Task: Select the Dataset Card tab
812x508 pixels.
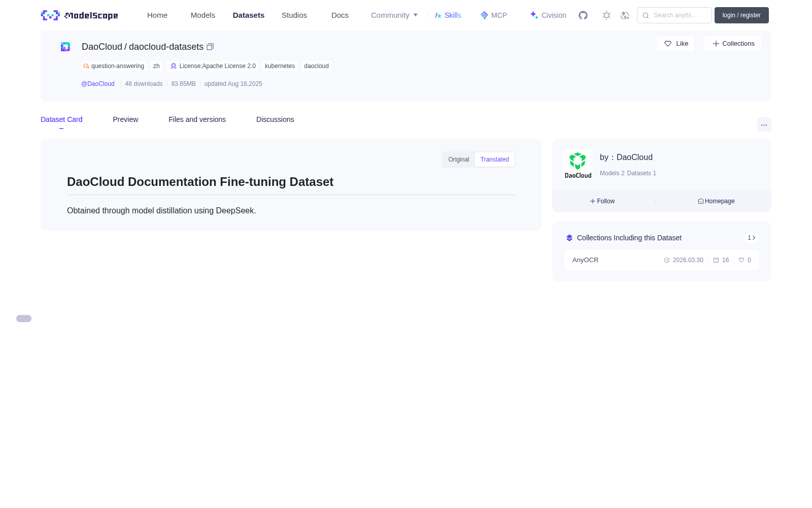Action: (x=61, y=119)
